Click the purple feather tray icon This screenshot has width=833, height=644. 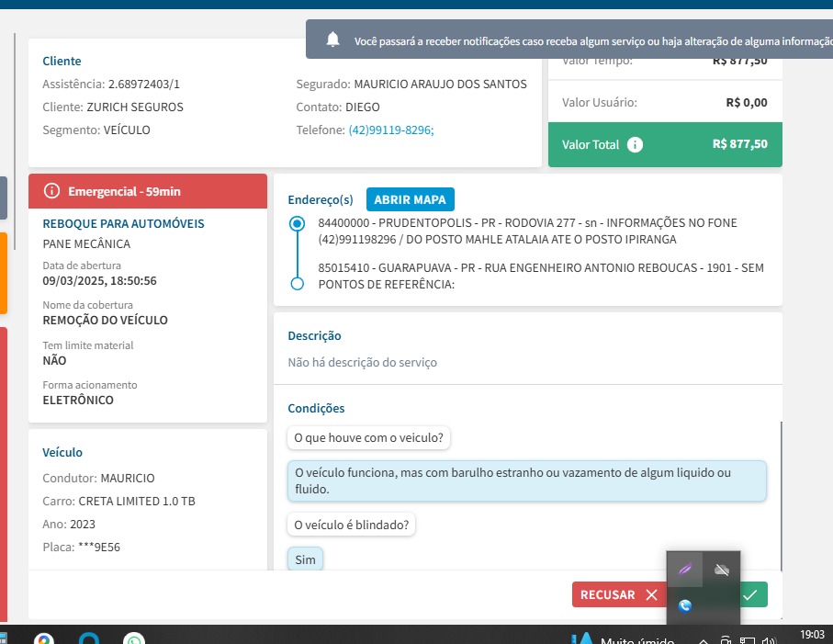click(685, 570)
